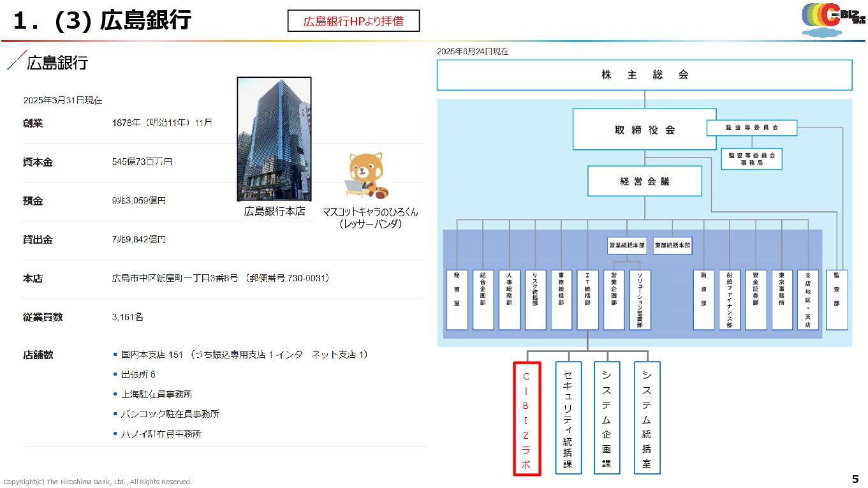The height and width of the screenshot is (488, 868).
Task: Select the red-highlighted C-BIZラボ box
Action: (527, 419)
